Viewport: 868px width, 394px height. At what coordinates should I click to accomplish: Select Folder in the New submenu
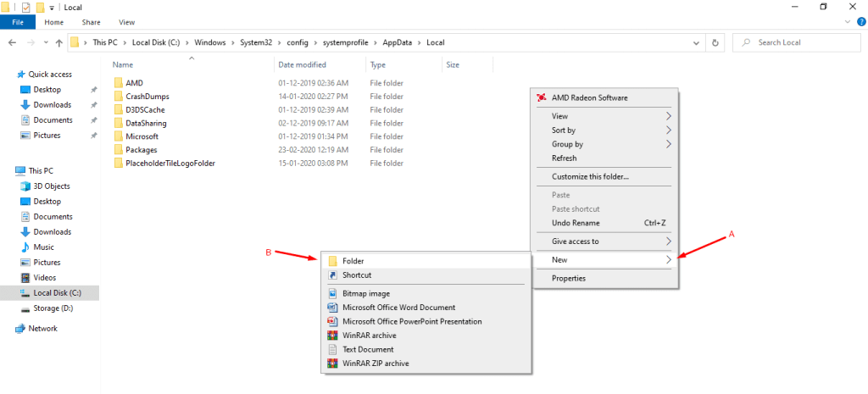click(x=426, y=261)
